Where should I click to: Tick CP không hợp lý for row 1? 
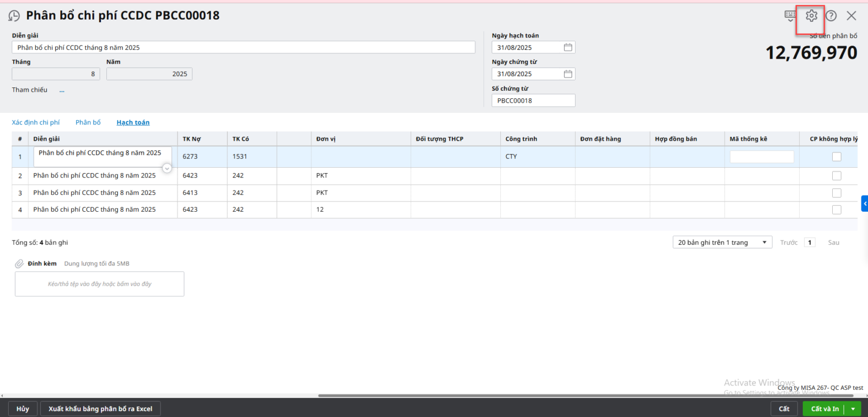(837, 157)
